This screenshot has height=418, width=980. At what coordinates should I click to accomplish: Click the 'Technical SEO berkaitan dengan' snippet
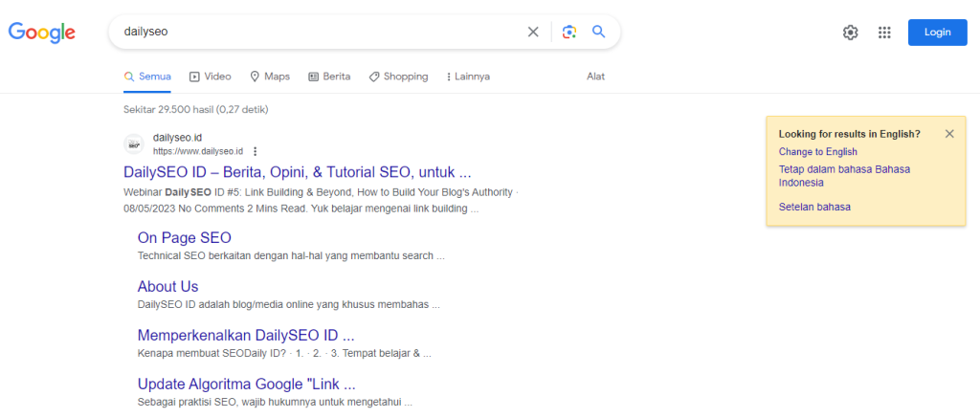[291, 256]
